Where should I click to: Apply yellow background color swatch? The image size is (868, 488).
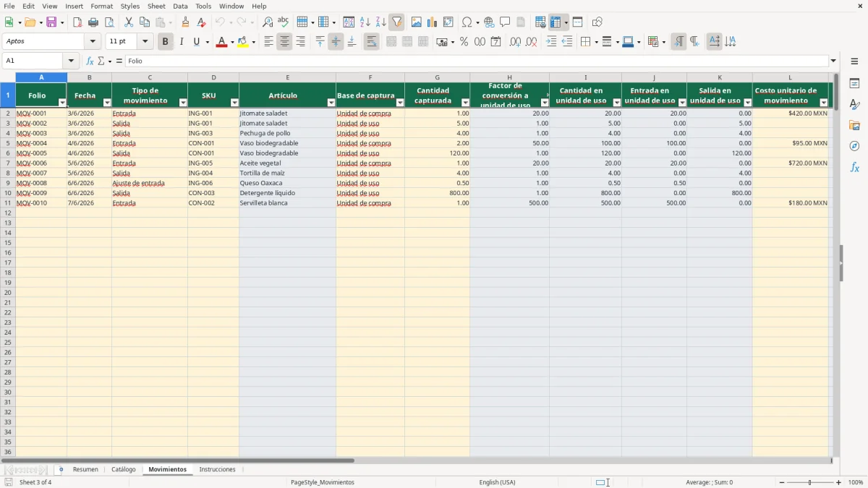click(x=242, y=42)
